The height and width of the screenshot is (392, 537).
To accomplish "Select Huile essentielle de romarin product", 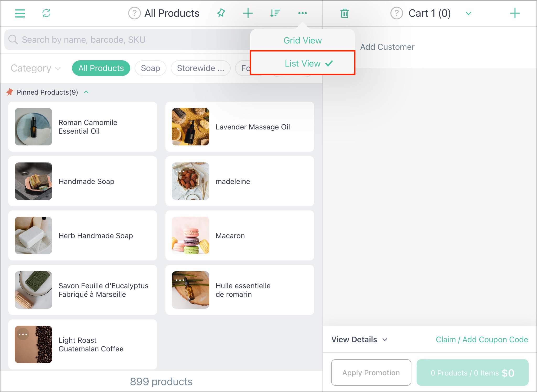I will pos(240,290).
